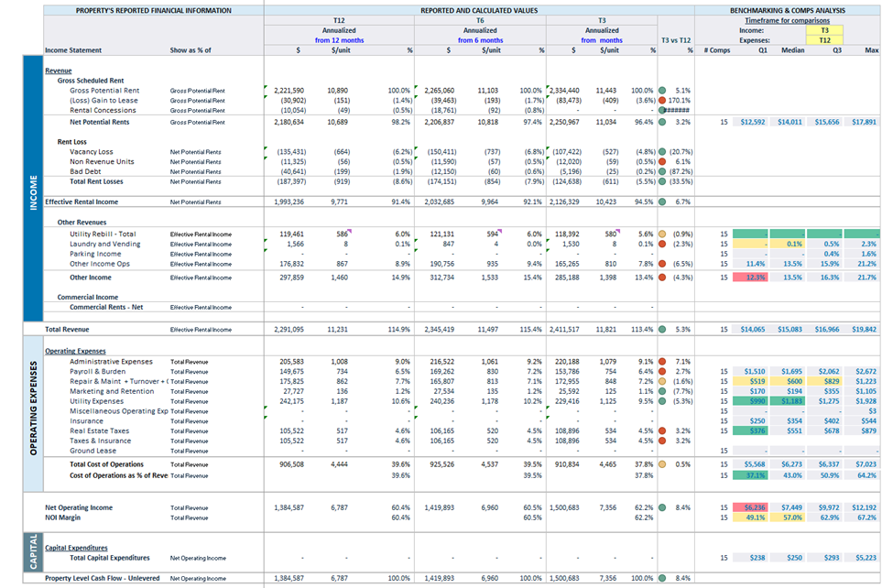Click green indicator on Total Revenue row
This screenshot has width=893, height=588.
tap(662, 330)
